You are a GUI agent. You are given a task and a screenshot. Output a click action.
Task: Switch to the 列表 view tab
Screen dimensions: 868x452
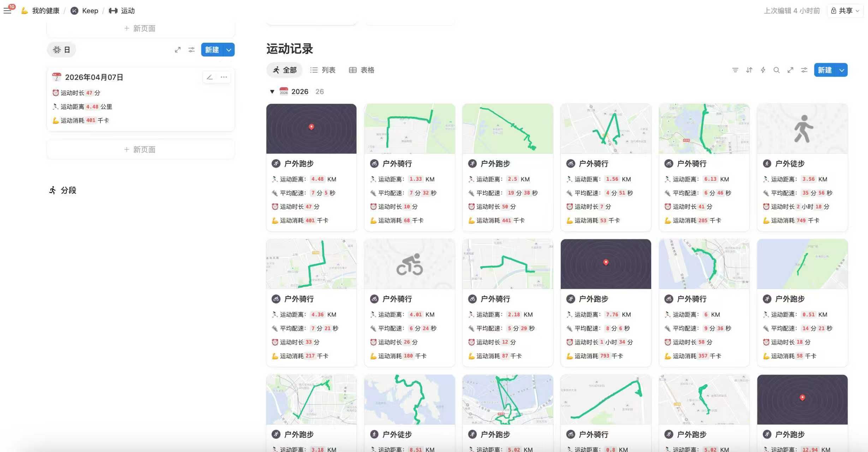323,70
